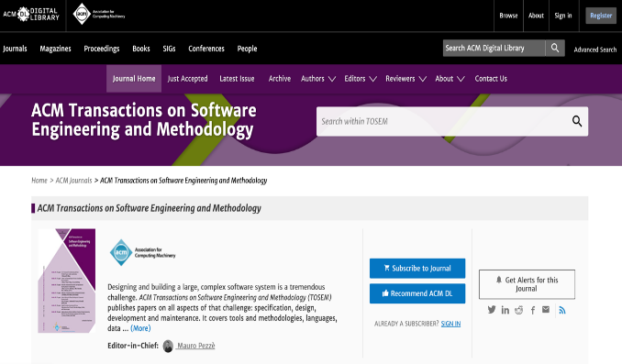Click the magnifier icon beside Search ACM Digital Library

pyautogui.click(x=555, y=48)
